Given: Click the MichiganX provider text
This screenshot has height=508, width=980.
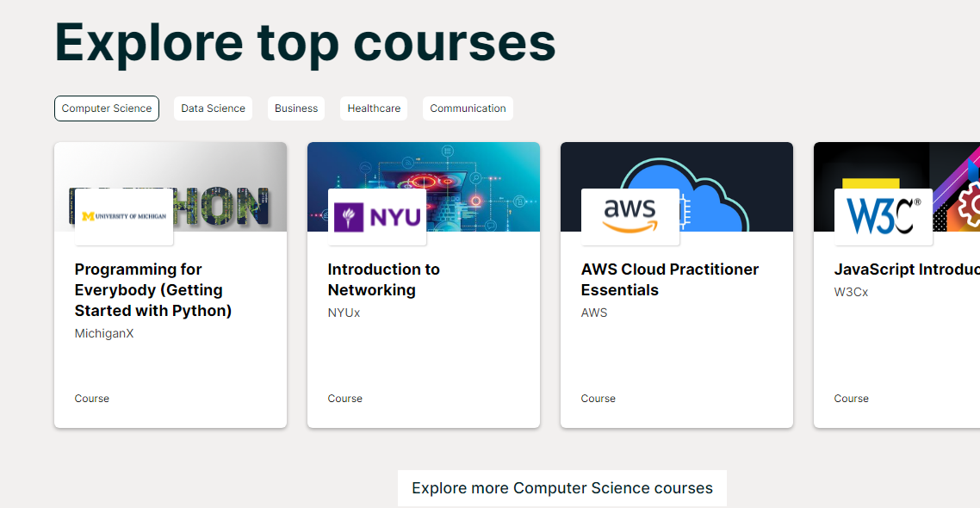Looking at the screenshot, I should click(103, 333).
